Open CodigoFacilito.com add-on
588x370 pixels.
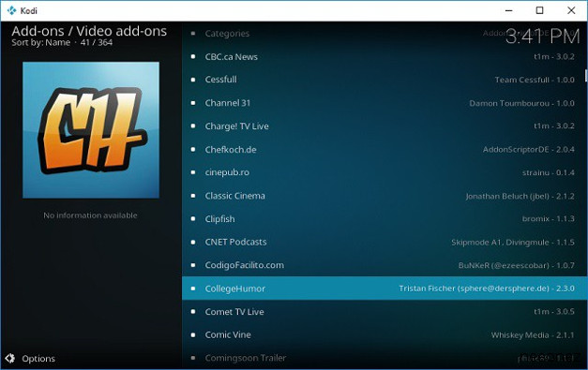(384, 265)
